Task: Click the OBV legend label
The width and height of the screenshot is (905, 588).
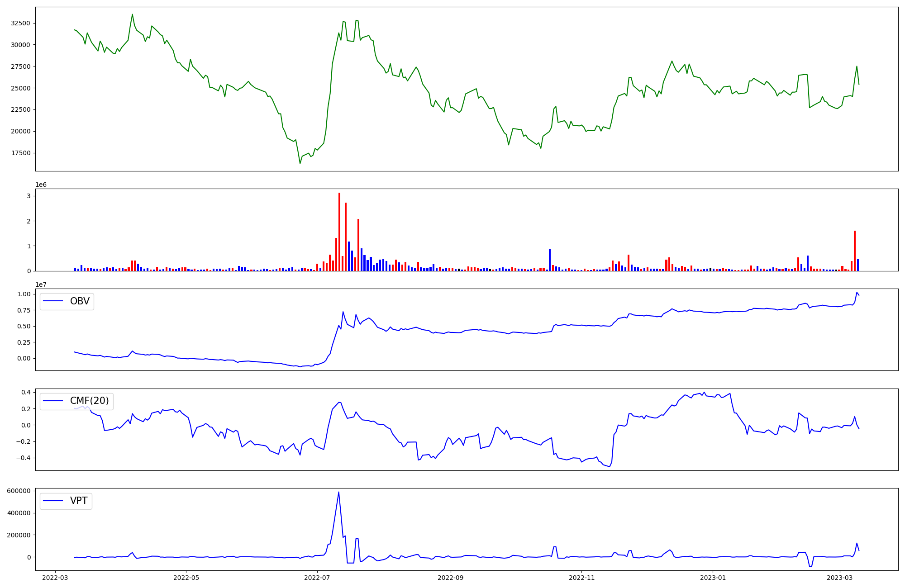Action: (80, 301)
